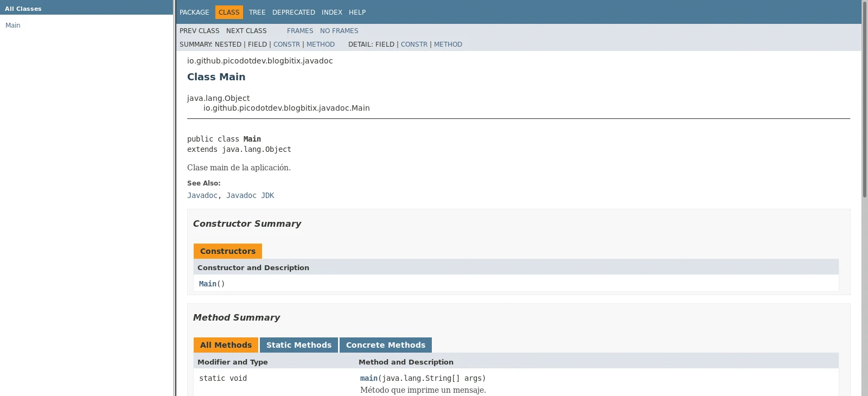868x396 pixels.
Task: Select the All Methods tab
Action: [226, 345]
